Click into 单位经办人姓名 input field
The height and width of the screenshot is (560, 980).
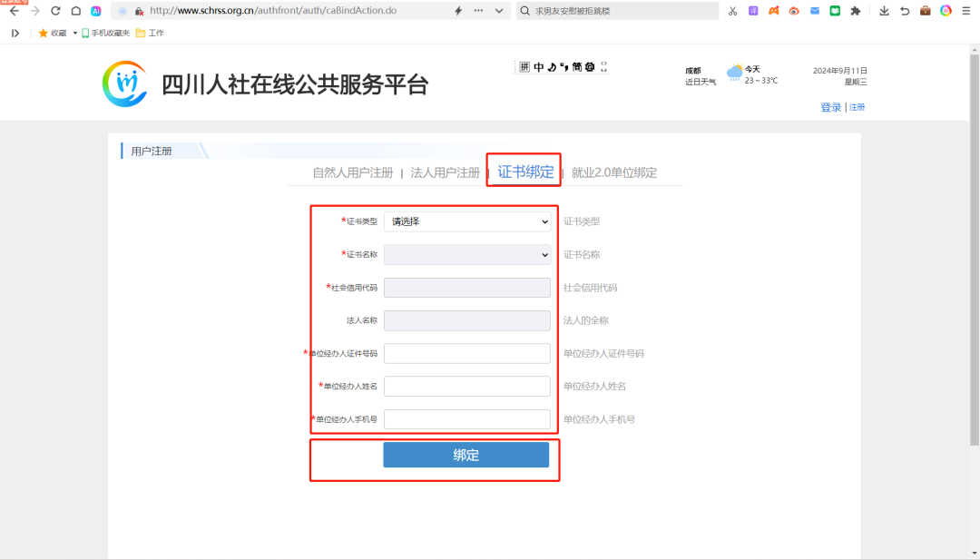click(467, 387)
